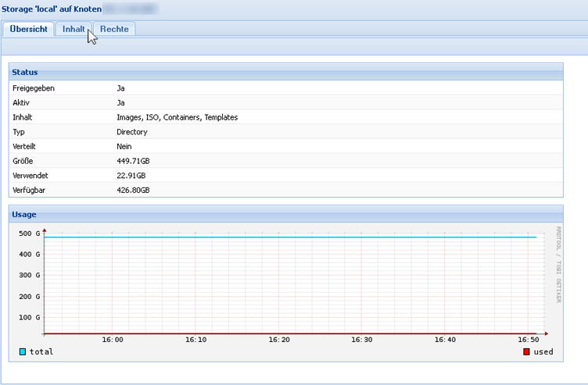
Task: Select the Größe row label
Action: point(23,161)
